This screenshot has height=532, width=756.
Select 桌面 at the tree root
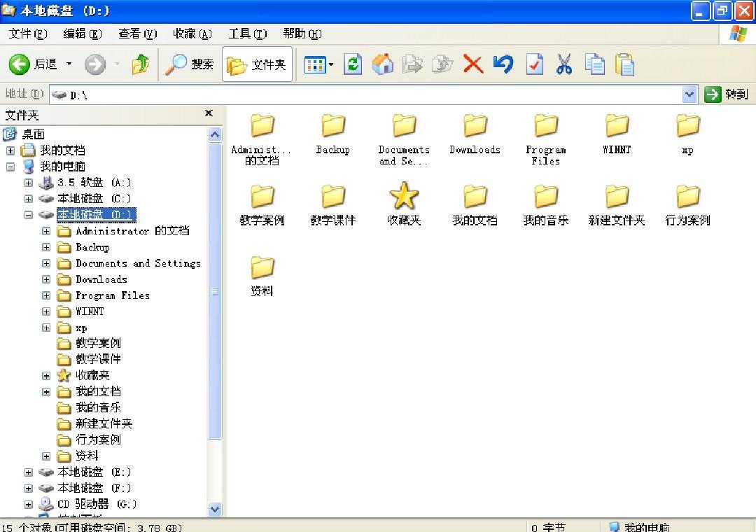(33, 134)
